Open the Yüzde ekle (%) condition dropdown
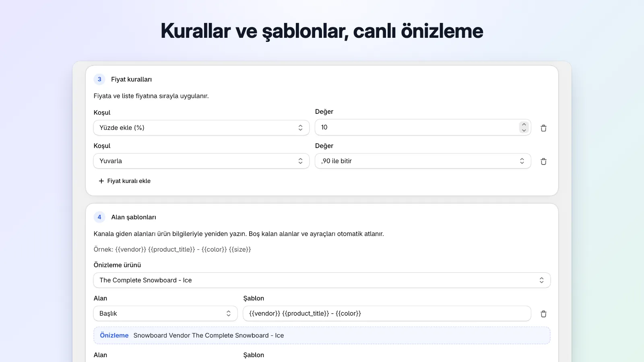 point(201,128)
